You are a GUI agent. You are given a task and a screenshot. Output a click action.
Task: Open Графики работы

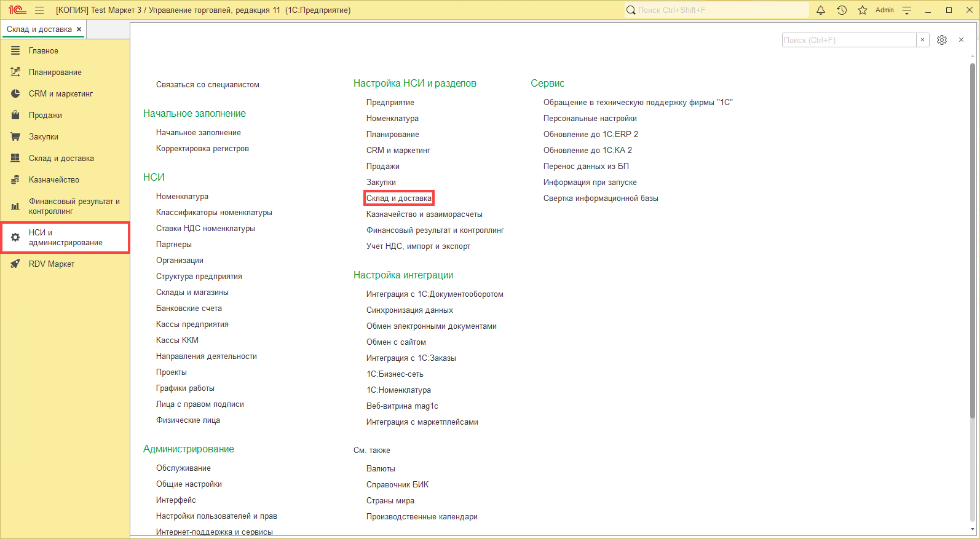185,388
